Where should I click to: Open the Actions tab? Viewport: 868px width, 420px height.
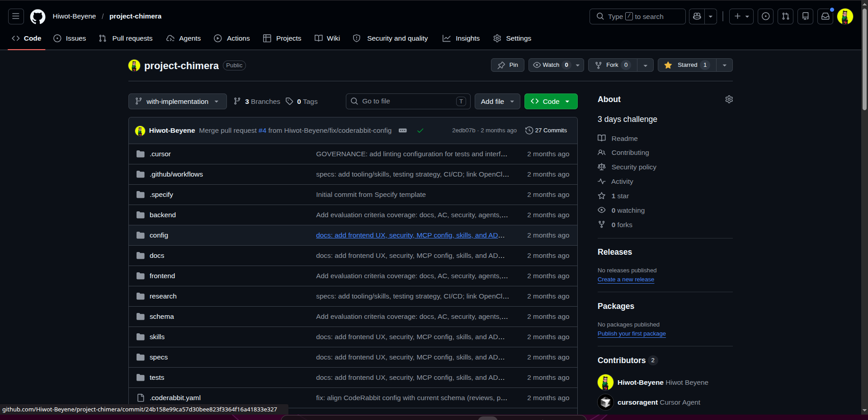tap(232, 38)
